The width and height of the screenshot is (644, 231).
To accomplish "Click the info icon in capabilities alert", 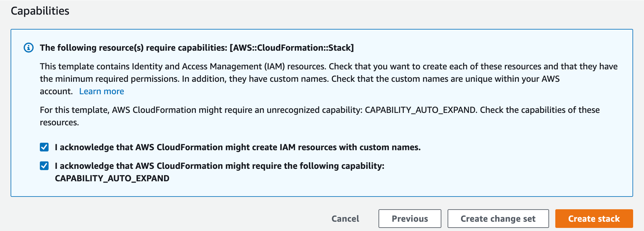I will (29, 48).
